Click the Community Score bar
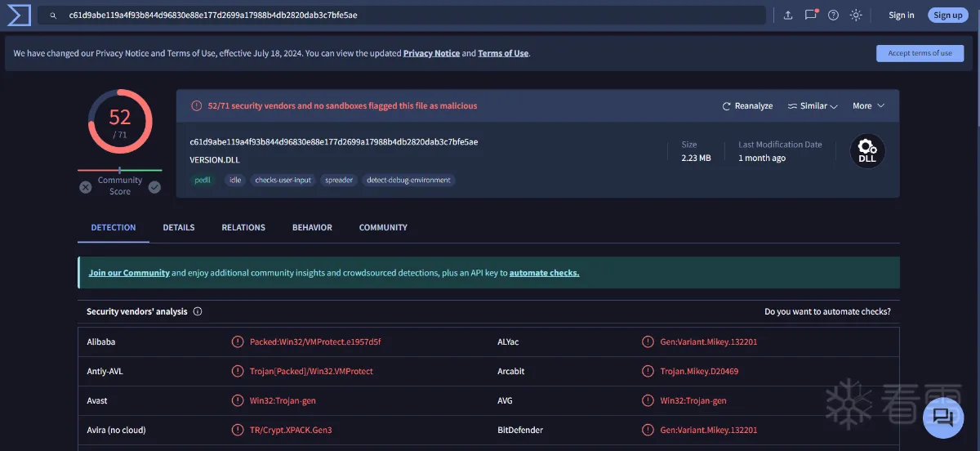980x451 pixels. point(119,170)
